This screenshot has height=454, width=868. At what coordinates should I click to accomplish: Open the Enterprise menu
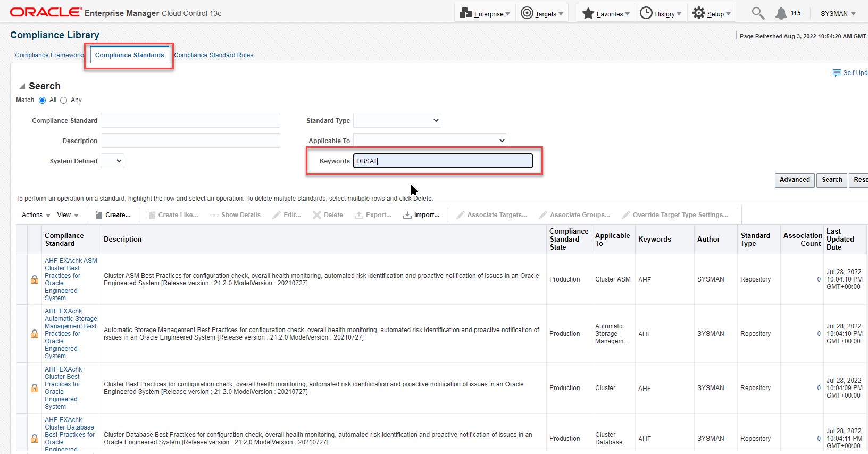point(485,14)
